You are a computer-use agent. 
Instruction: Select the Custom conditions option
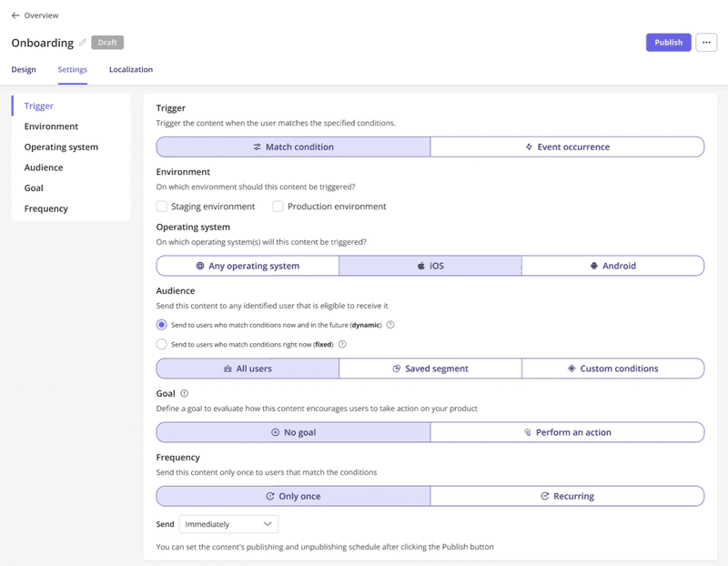[612, 368]
